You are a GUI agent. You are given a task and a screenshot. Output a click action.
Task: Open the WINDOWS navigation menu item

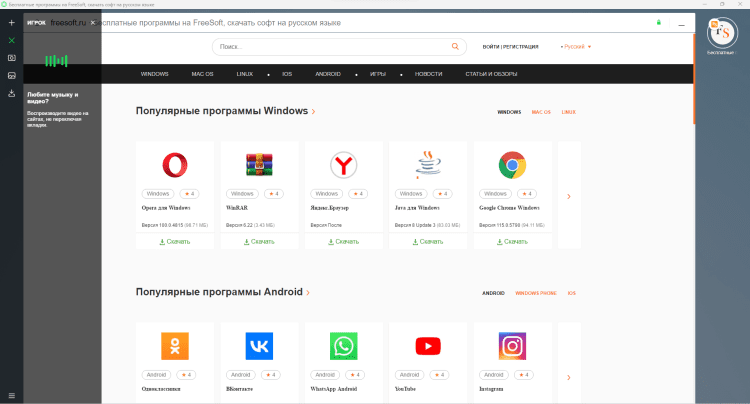(x=154, y=74)
